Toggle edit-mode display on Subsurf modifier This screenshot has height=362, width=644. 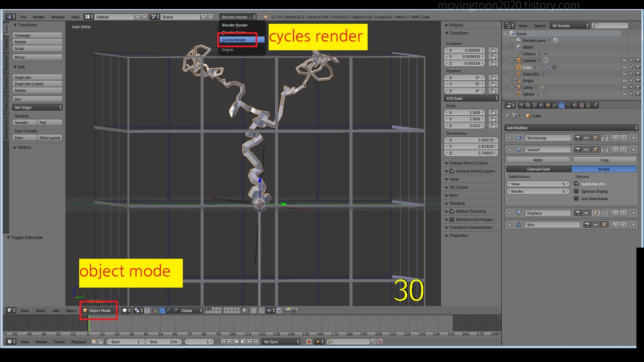pyautogui.click(x=595, y=149)
